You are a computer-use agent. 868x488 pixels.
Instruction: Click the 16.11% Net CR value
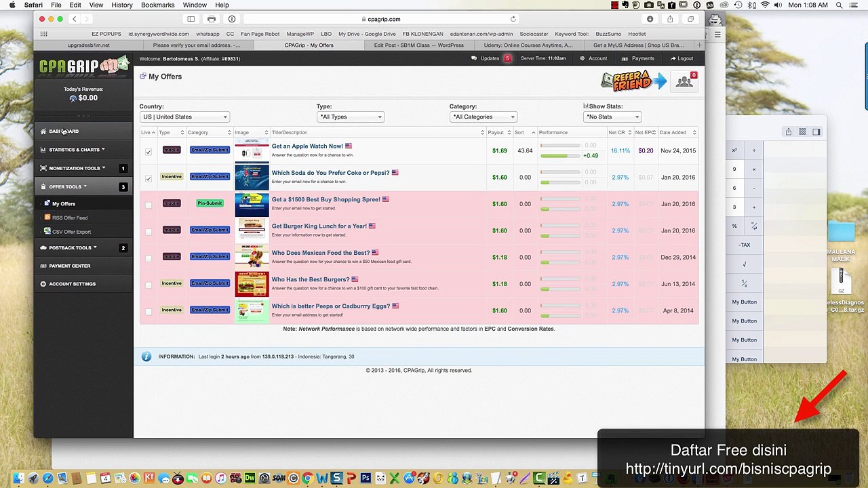pos(620,150)
